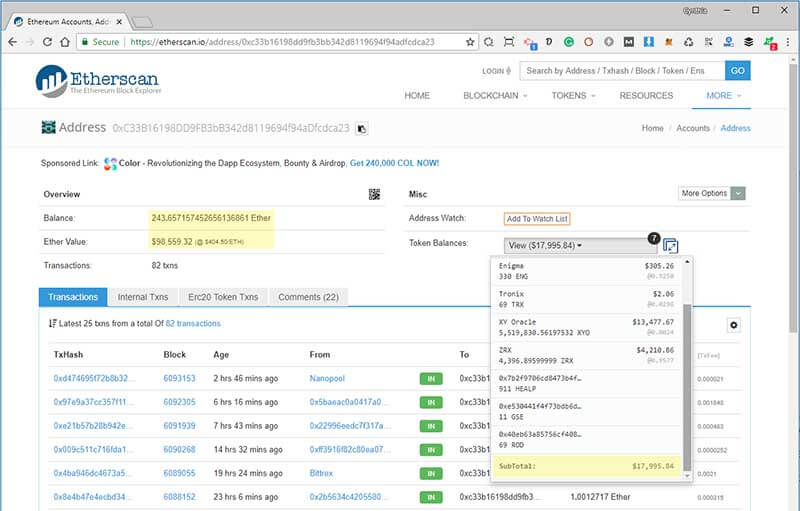Select the 69 ROD token row
Viewport: 800px width, 511px height.
pos(586,440)
